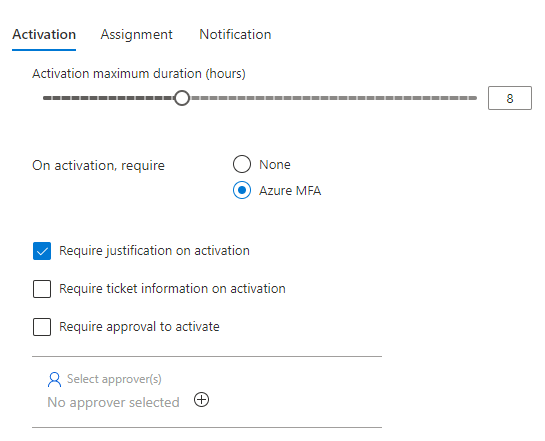The image size is (545, 441).
Task: Click the Select approver(s) text
Action: 114,379
